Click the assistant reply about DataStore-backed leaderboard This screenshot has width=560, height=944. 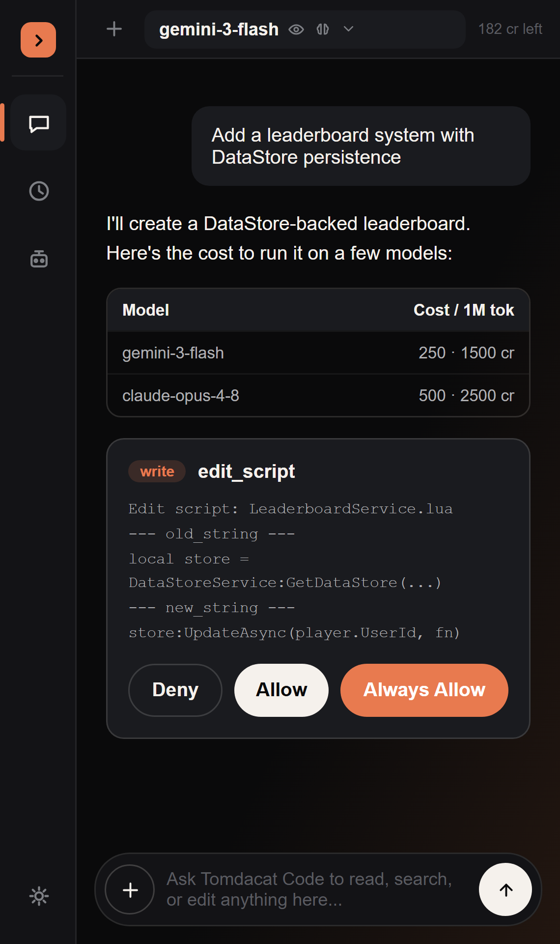(288, 238)
